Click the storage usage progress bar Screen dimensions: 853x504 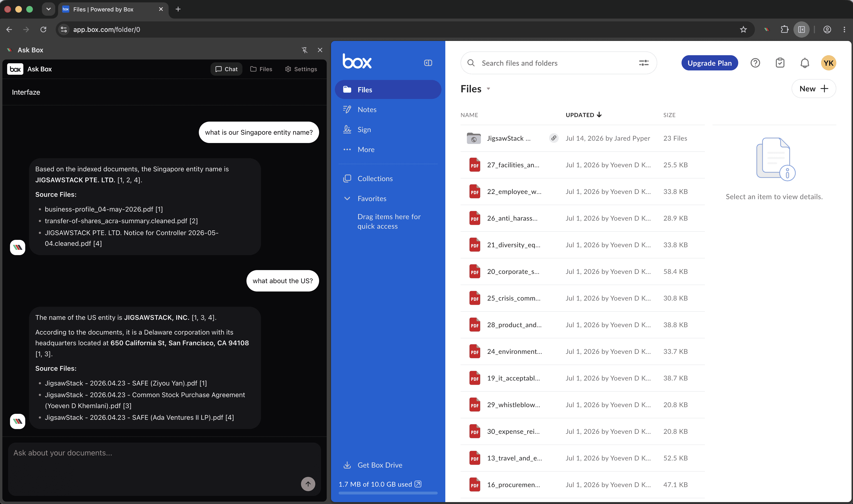(x=388, y=493)
